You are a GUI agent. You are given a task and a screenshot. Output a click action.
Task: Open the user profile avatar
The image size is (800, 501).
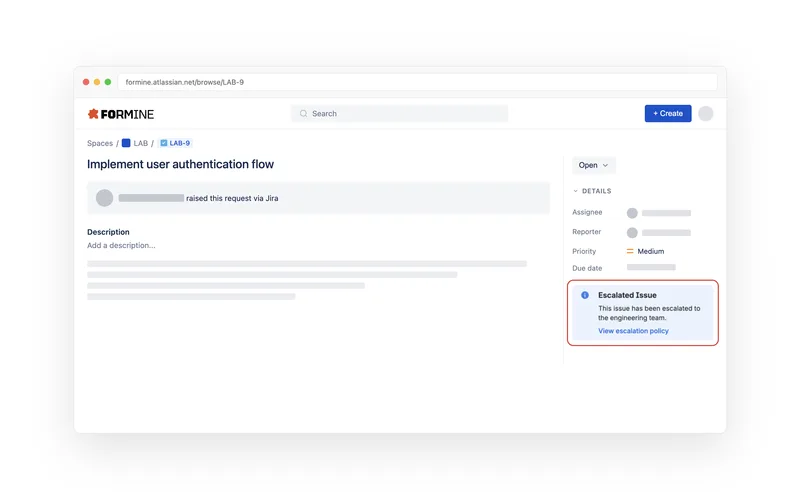pyautogui.click(x=706, y=113)
